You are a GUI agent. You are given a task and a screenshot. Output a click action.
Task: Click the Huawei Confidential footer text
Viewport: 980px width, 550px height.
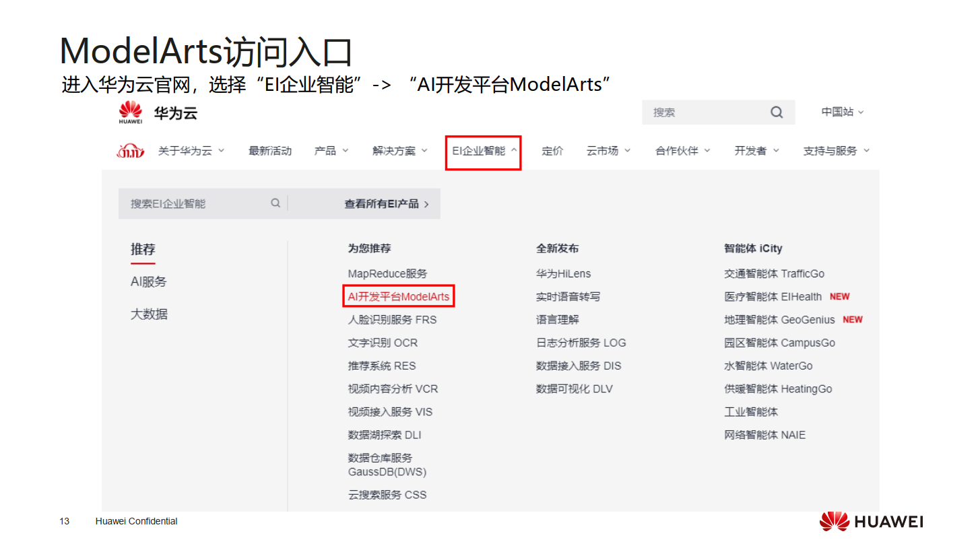137,521
